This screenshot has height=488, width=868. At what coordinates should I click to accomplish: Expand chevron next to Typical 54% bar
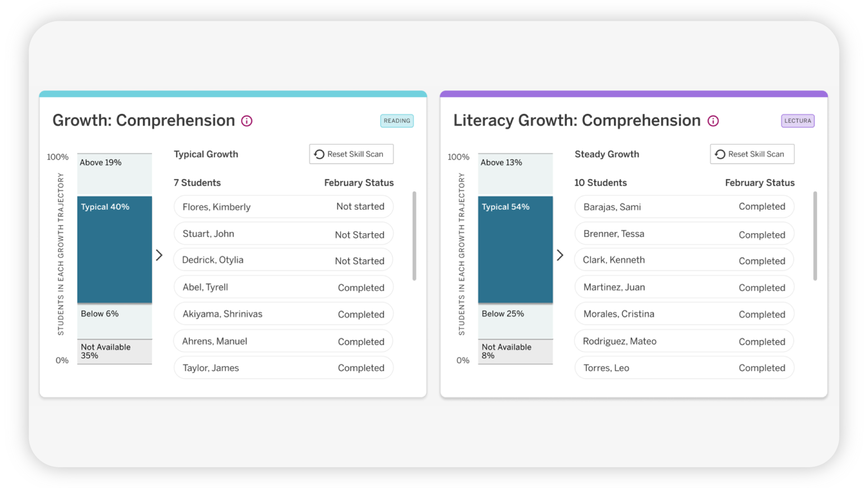[560, 255]
